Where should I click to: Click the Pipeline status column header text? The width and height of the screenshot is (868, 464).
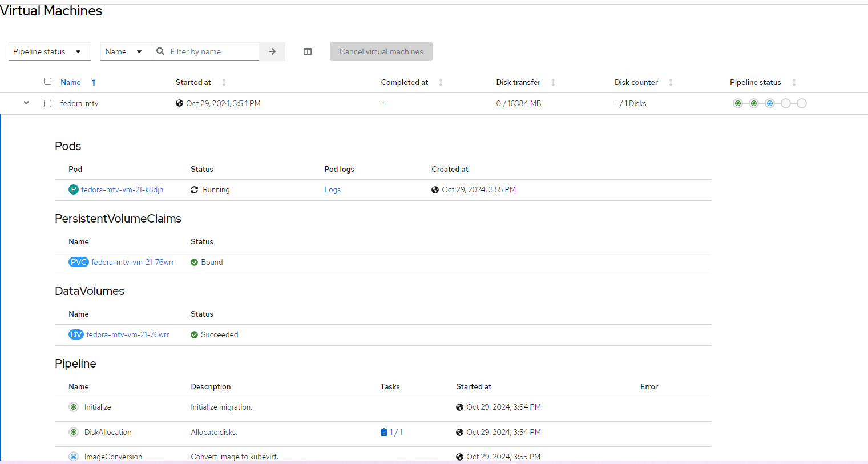click(756, 82)
